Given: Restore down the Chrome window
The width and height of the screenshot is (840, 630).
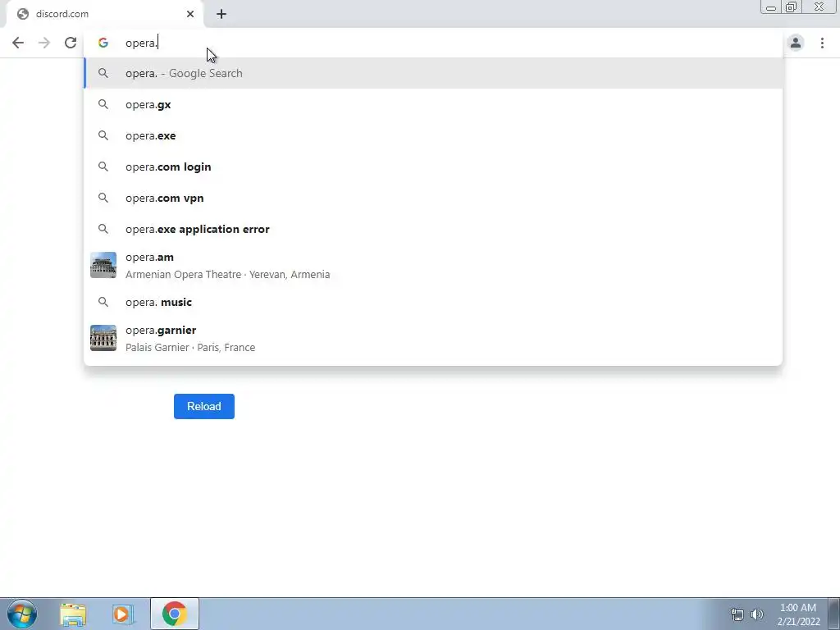Looking at the screenshot, I should (792, 7).
